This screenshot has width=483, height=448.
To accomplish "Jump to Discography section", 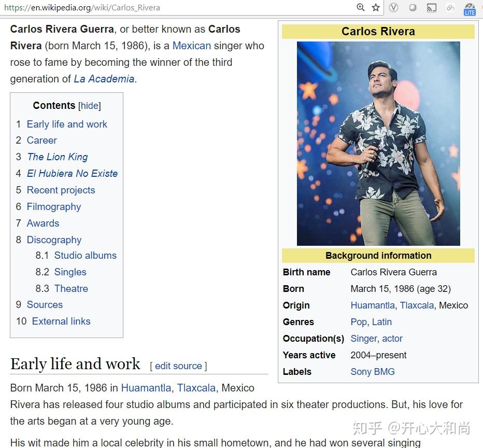I will point(54,240).
